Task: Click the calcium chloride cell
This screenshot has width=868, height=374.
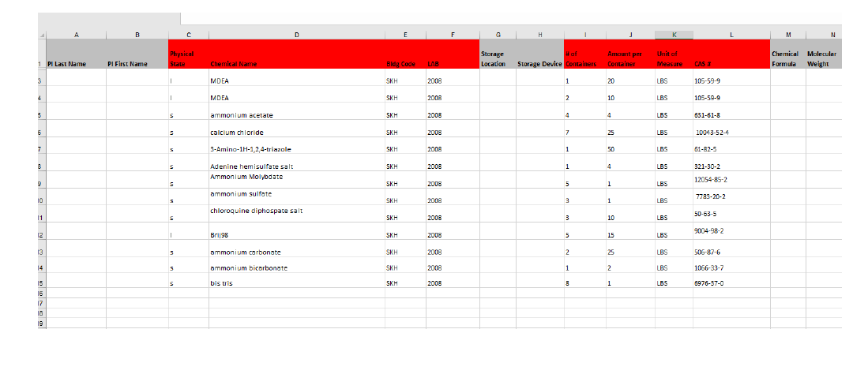Action: pos(296,133)
